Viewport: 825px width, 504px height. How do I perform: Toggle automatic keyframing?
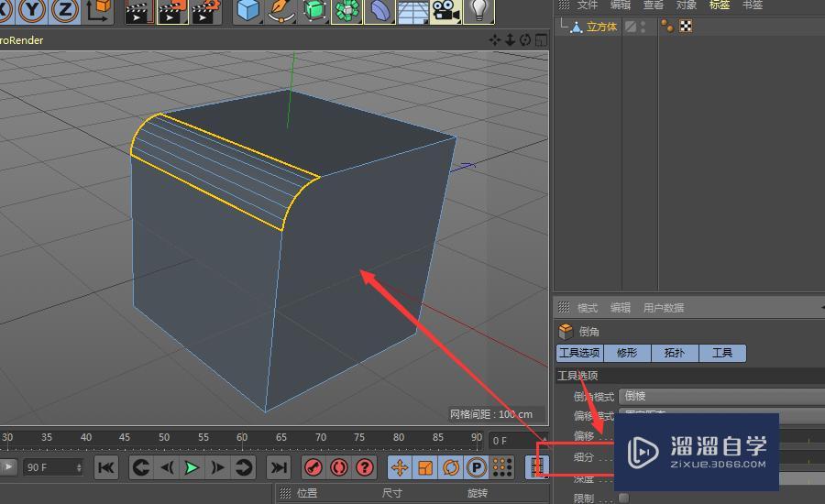click(x=339, y=467)
